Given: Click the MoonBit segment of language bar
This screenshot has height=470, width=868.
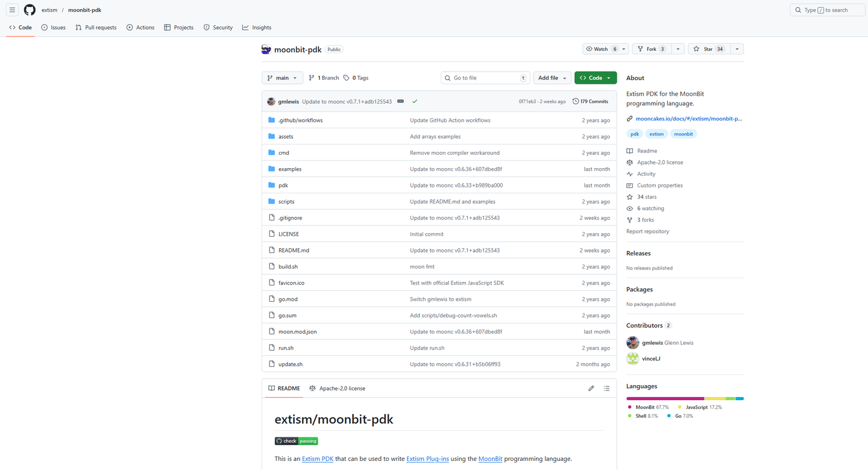Looking at the screenshot, I should click(665, 398).
